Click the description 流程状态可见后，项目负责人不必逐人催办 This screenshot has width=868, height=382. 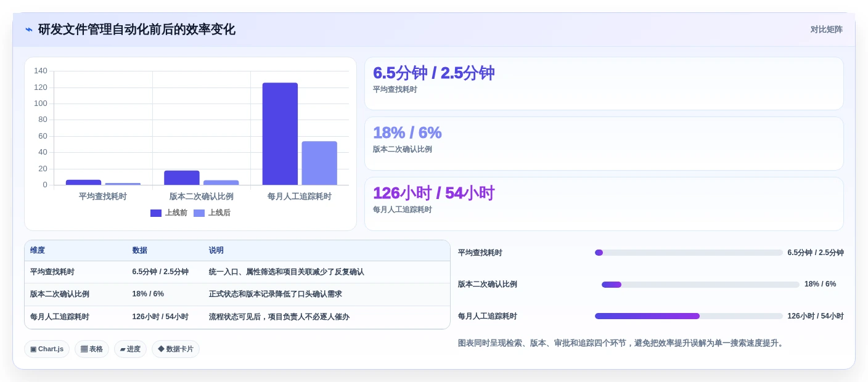(x=279, y=317)
